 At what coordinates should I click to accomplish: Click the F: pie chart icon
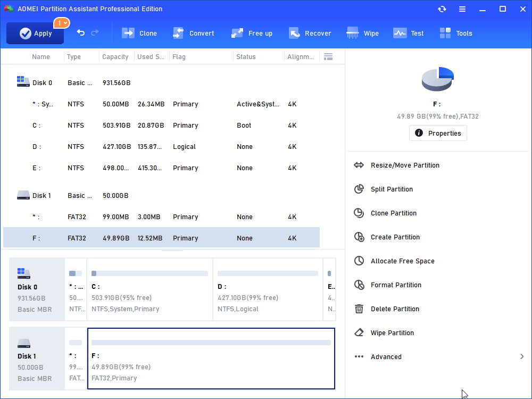[438, 79]
